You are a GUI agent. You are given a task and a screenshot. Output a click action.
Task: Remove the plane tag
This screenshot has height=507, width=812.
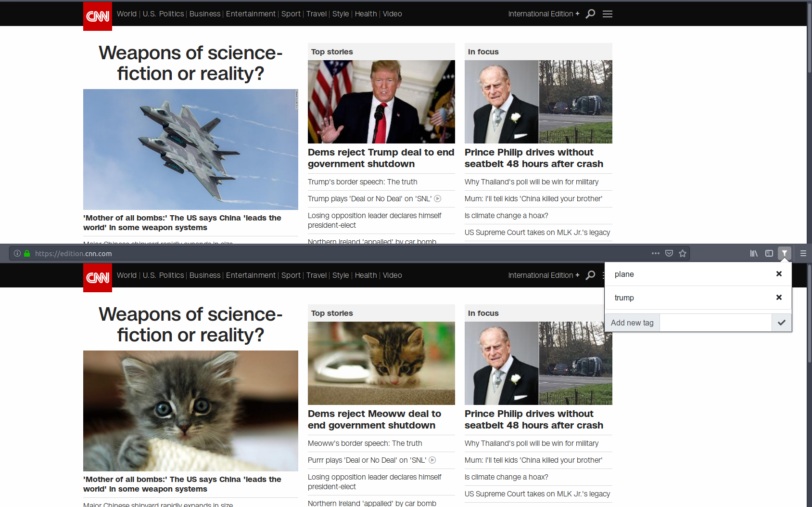[779, 274]
